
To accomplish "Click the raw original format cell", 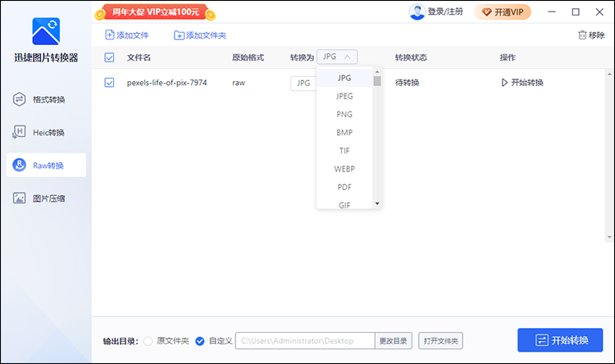I will [239, 83].
